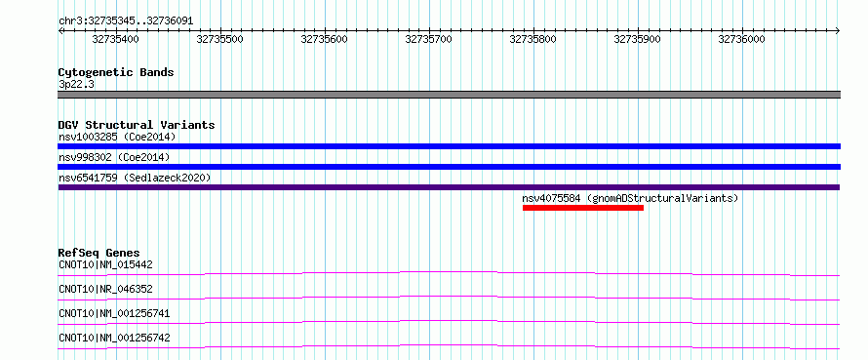This screenshot has height=360, width=868.
Task: Click ruler position 32735800
Action: [x=533, y=39]
